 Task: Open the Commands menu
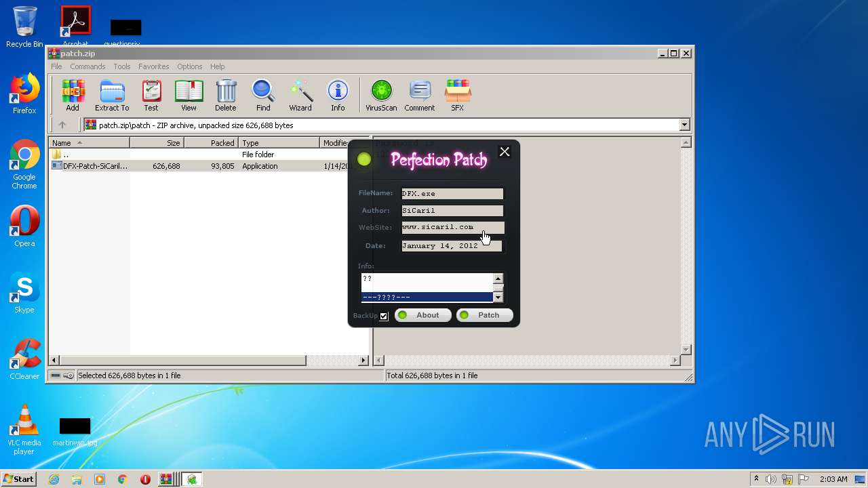[x=87, y=66]
